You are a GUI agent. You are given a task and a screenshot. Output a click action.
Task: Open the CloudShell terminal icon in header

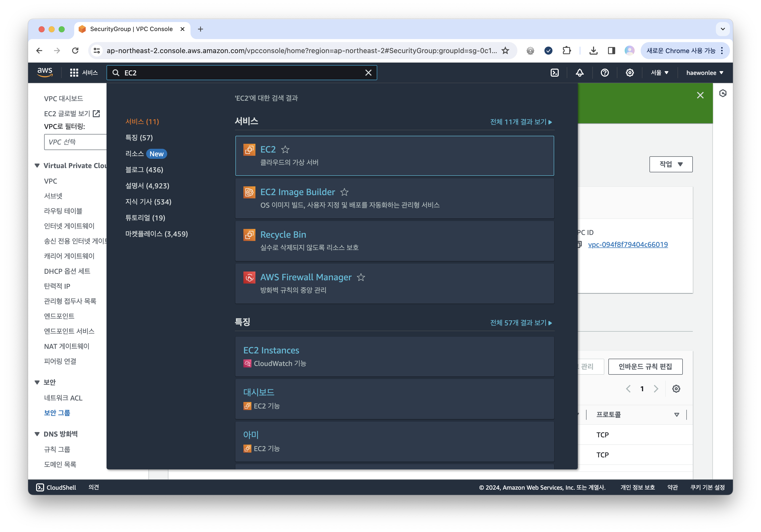pos(554,73)
